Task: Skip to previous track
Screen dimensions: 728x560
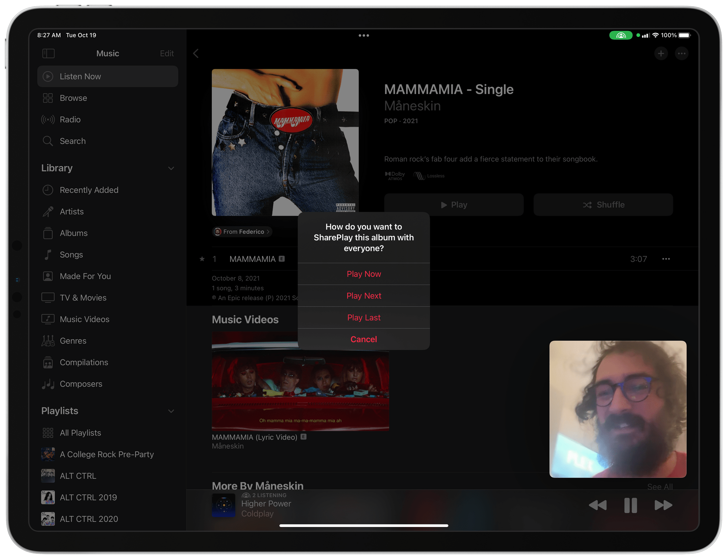Action: coord(598,505)
